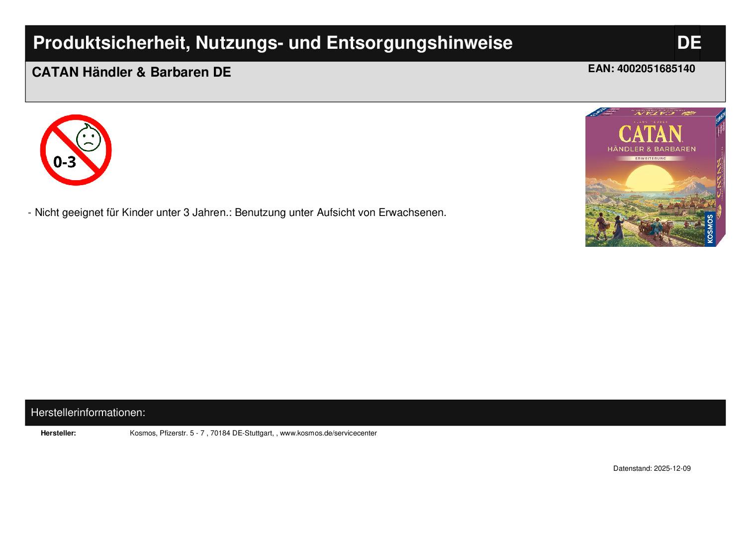Viewport: 756px width, 535px height.
Task: Click the red 0-3 age warning symbol
Action: [x=76, y=150]
